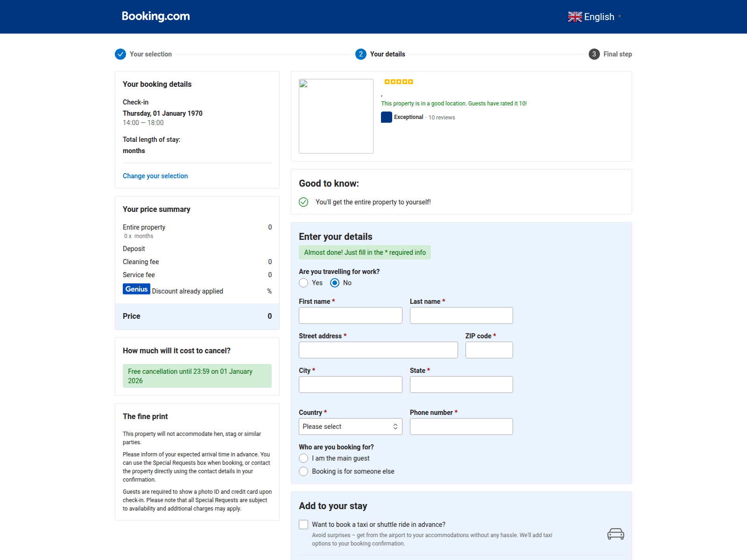Select Booking is for someone else
The image size is (747, 560).
point(303,471)
